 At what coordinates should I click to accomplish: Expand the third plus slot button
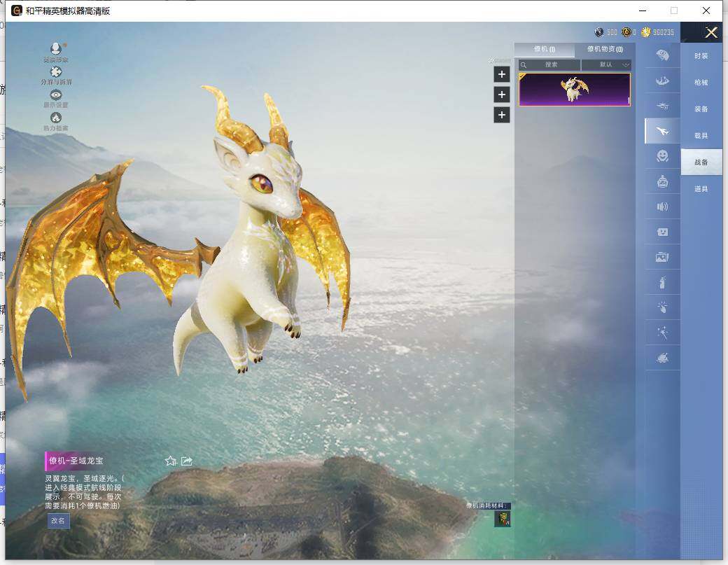pyautogui.click(x=501, y=115)
